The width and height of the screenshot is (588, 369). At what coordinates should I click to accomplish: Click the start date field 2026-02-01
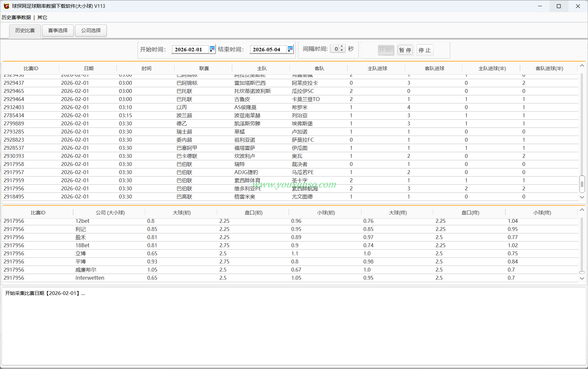[190, 49]
